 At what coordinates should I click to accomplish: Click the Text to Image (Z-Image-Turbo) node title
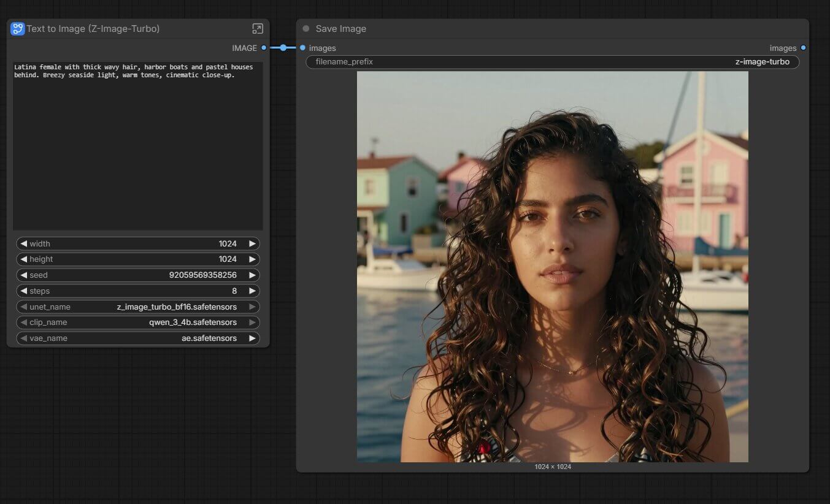[x=93, y=29]
